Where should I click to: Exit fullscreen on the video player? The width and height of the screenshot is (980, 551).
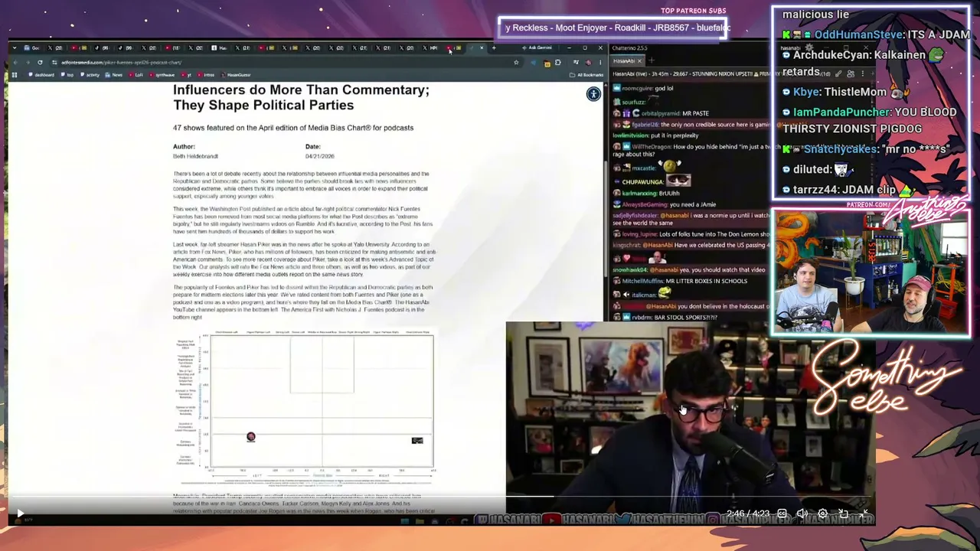(x=864, y=514)
